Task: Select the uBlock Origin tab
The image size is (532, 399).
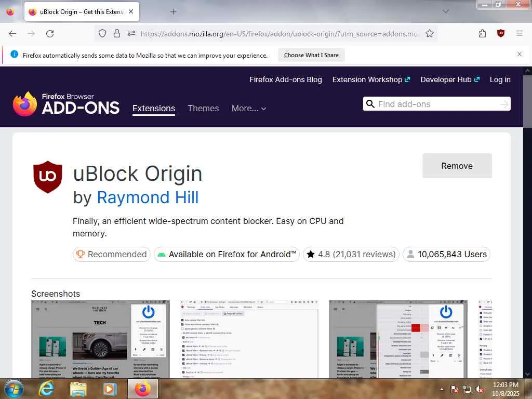Action: point(82,11)
